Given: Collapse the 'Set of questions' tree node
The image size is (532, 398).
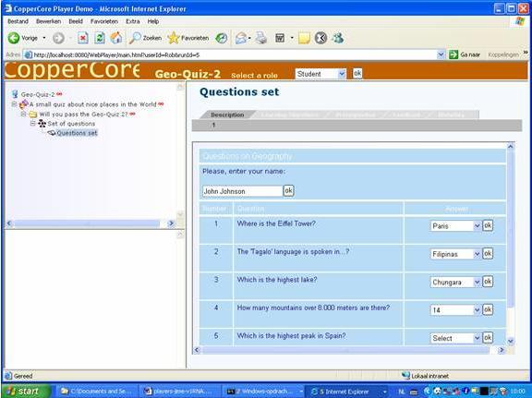Looking at the screenshot, I should tap(33, 124).
